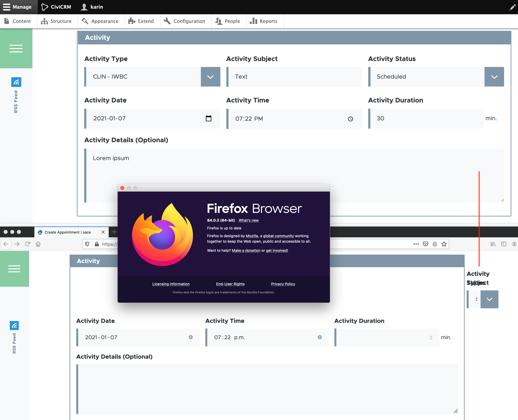Click the Activity Subject text field
The width and height of the screenshot is (518, 420).
pyautogui.click(x=294, y=77)
